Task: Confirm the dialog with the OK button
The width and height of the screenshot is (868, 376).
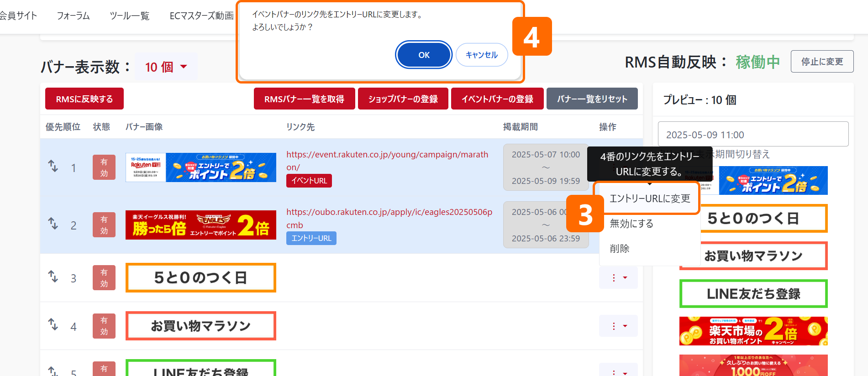Action: (x=424, y=55)
